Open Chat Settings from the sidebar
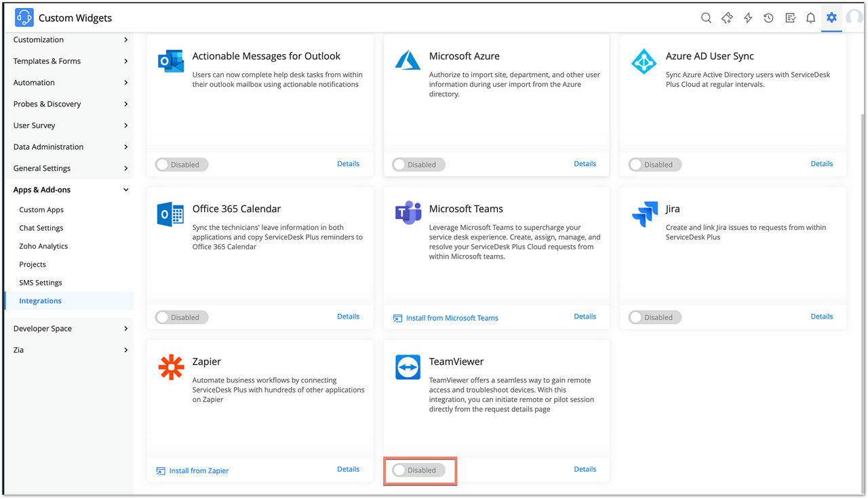 (41, 228)
